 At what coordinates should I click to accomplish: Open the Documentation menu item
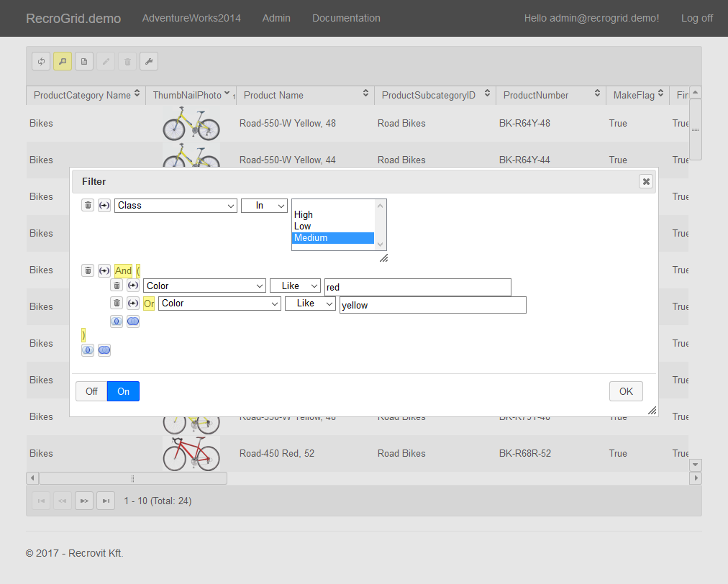pyautogui.click(x=346, y=18)
